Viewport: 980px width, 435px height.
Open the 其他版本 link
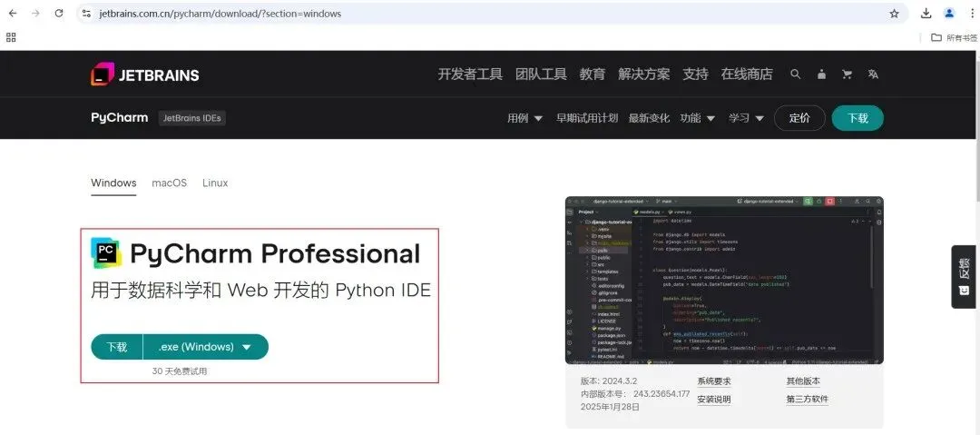tap(803, 381)
